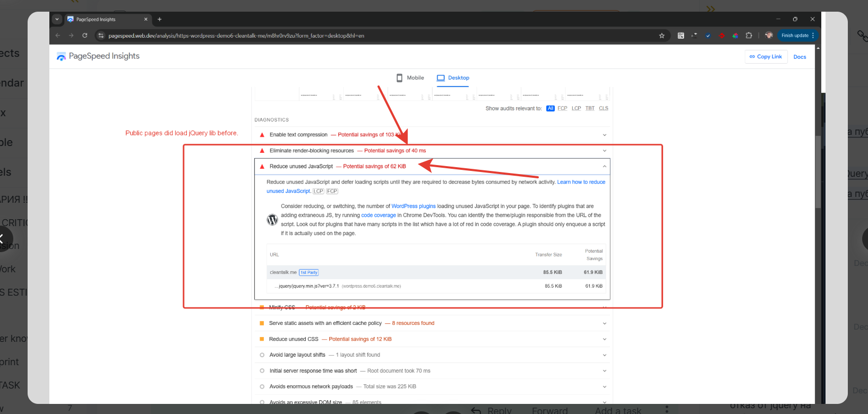Open the Extensions puzzle piece menu
Image resolution: width=868 pixels, height=414 pixels.
749,36
